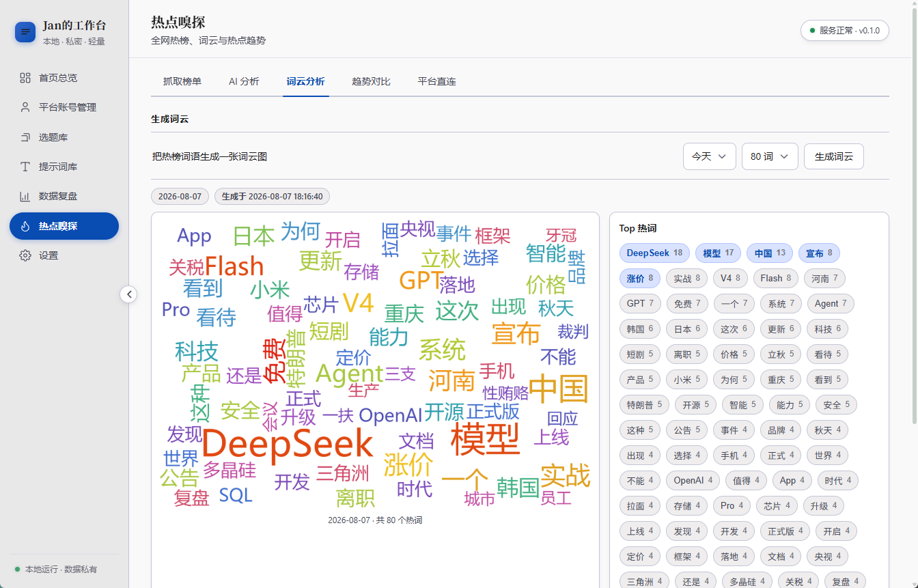Click the 平台账号管理 person icon

click(x=25, y=107)
